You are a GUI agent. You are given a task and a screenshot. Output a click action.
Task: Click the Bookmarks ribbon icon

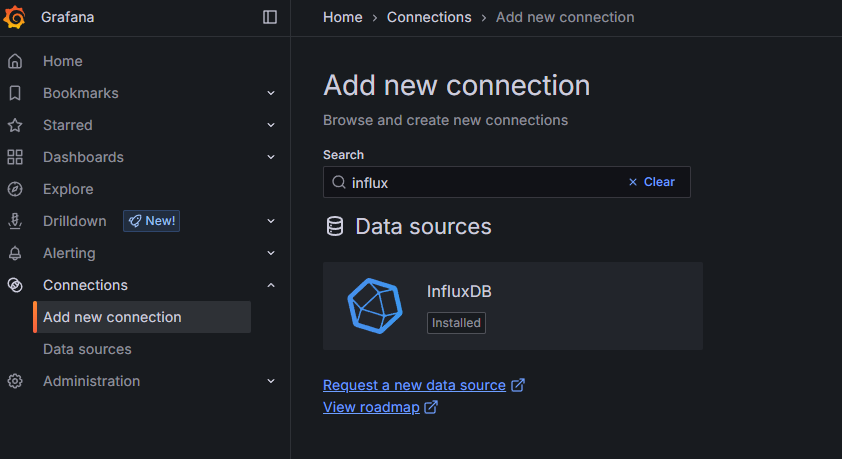(x=15, y=93)
